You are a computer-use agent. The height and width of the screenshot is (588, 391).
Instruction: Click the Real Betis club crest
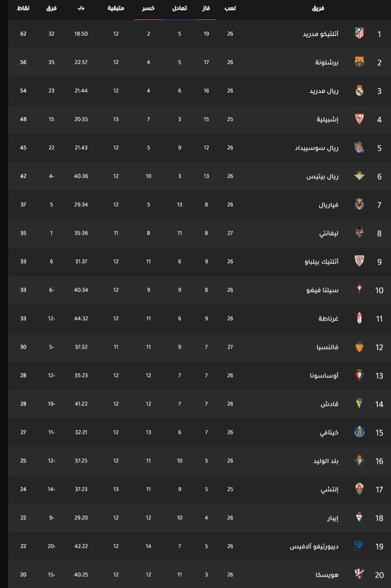pyautogui.click(x=360, y=176)
